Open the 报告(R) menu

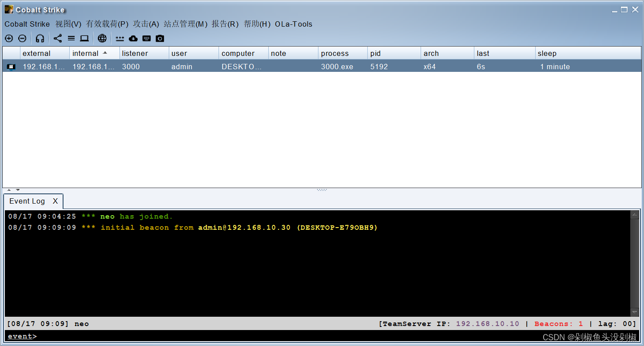click(225, 24)
